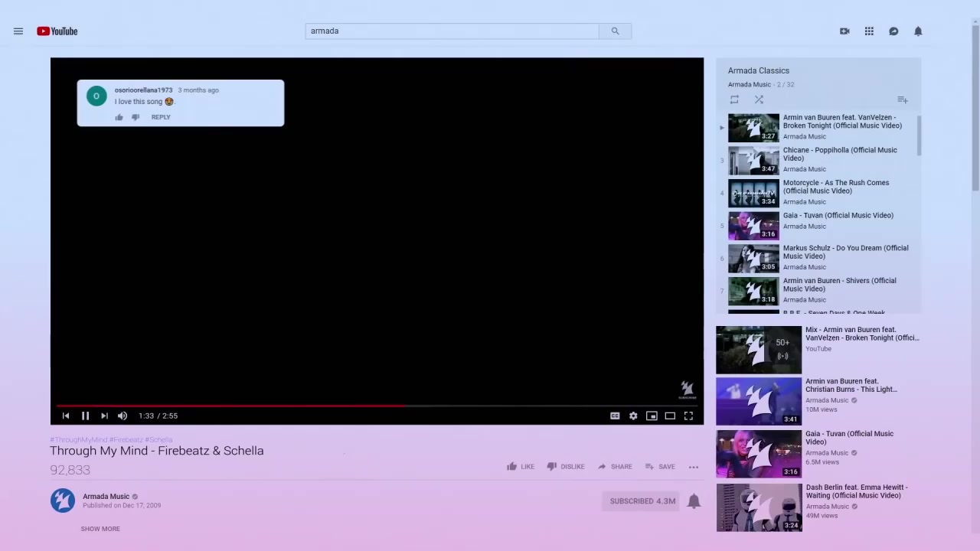Reply to the 'I love this song' comment

pyautogui.click(x=161, y=117)
